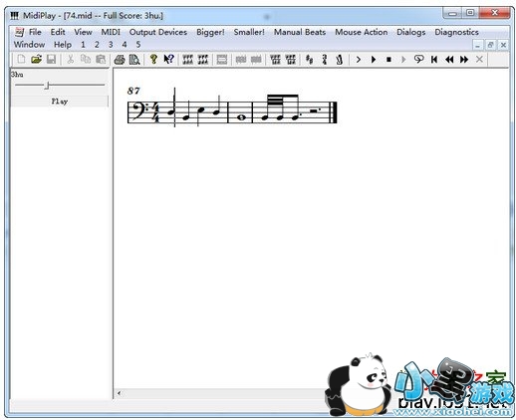Click the whole note in the second measure
The image size is (516, 420).
pyautogui.click(x=241, y=117)
